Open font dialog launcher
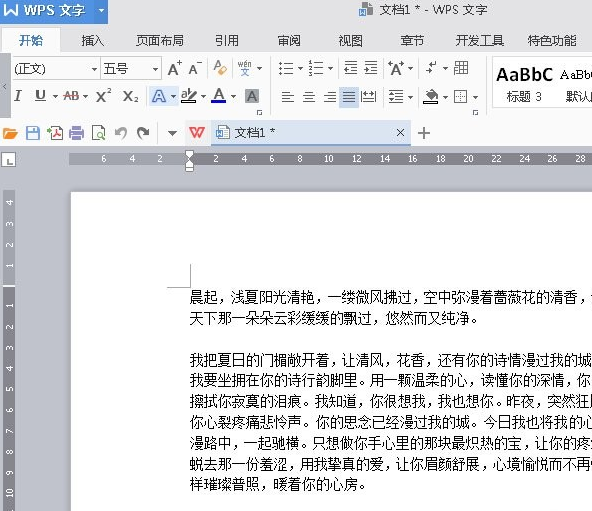Image resolution: width=592 pixels, height=511 pixels. tap(259, 113)
